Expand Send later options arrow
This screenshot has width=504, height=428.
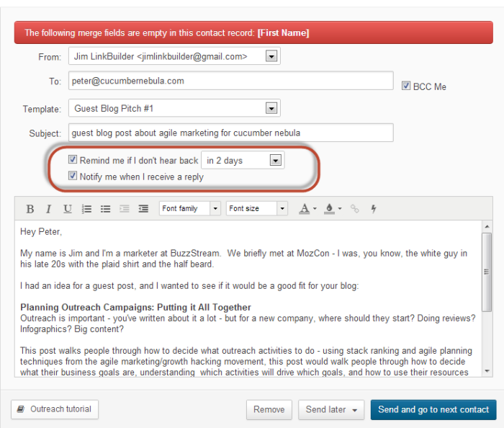(355, 410)
